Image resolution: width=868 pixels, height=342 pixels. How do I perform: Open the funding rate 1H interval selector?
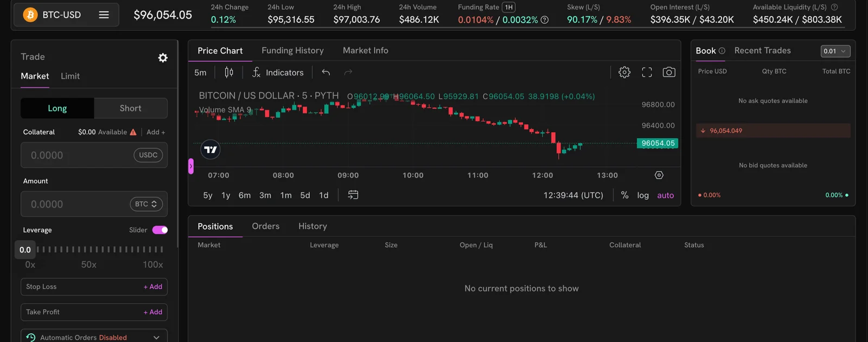[x=509, y=7]
